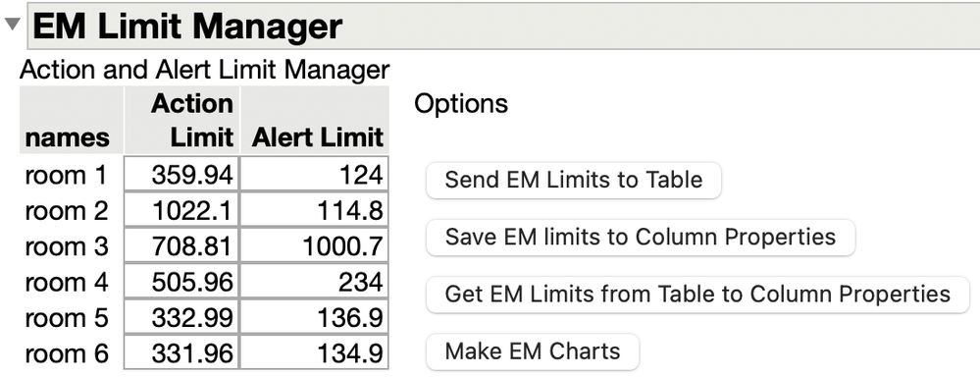Select room 5 Action Limit field 332.99
980x377 pixels.
pos(181,317)
